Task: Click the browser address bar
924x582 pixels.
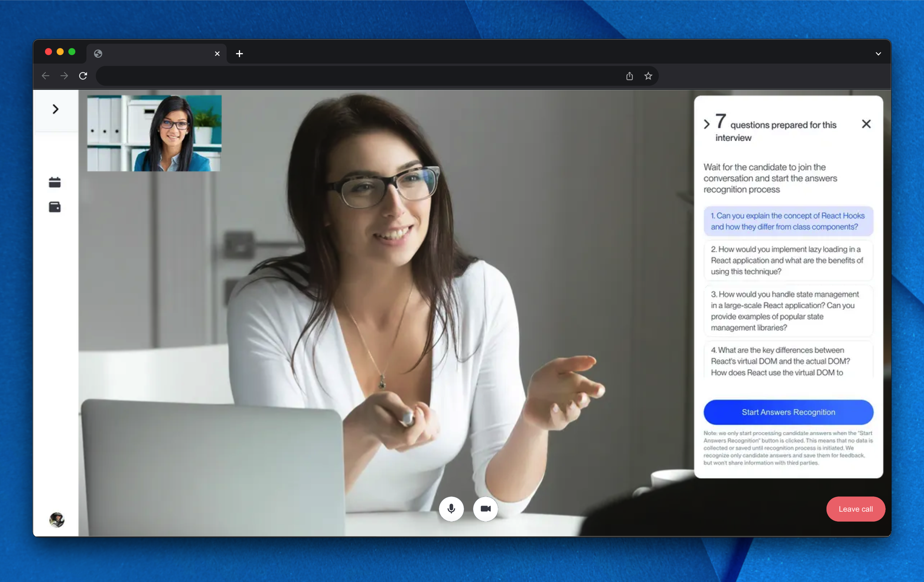Action: point(357,76)
